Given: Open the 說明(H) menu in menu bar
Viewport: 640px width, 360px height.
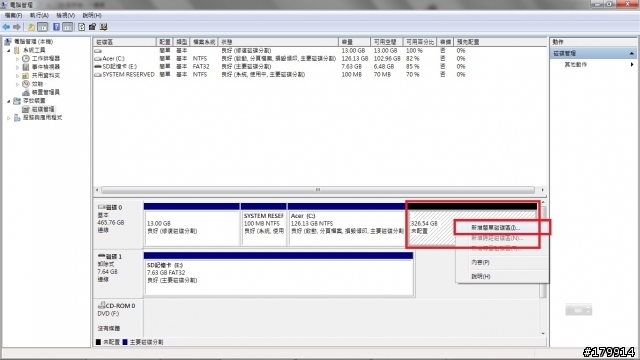Looking at the screenshot, I should point(92,16).
